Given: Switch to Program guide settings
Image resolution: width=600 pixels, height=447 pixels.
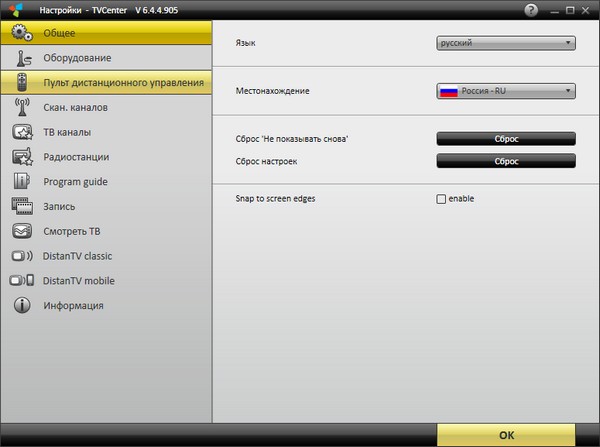Looking at the screenshot, I should click(106, 181).
